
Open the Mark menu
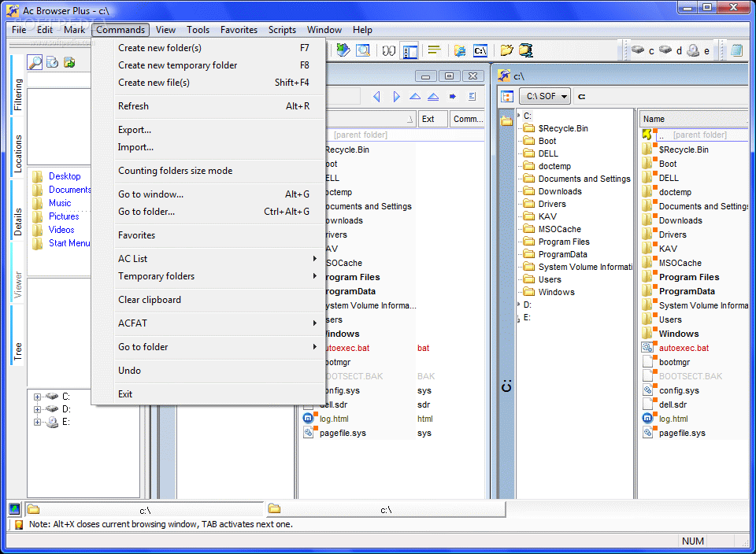(x=74, y=30)
